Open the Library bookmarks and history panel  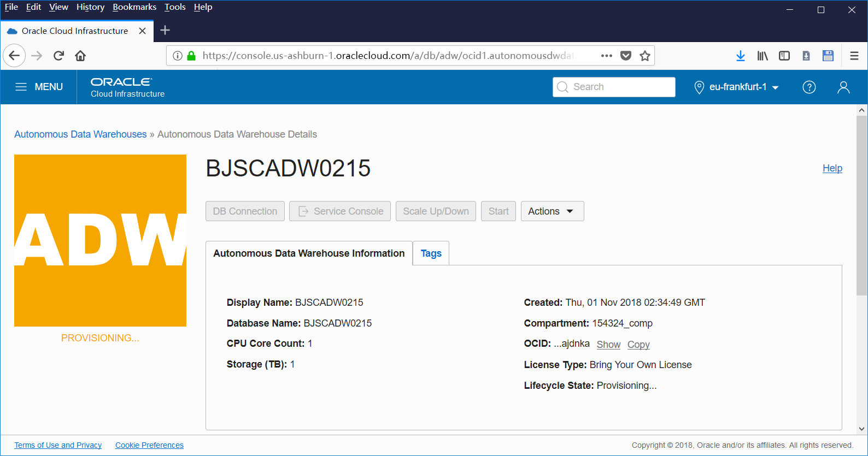[763, 56]
